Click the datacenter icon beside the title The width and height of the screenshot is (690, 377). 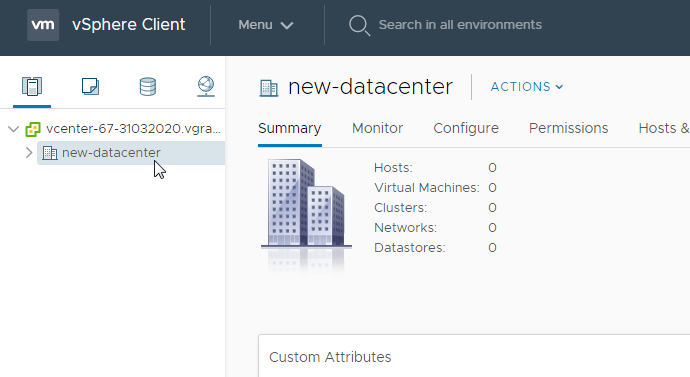click(x=269, y=88)
